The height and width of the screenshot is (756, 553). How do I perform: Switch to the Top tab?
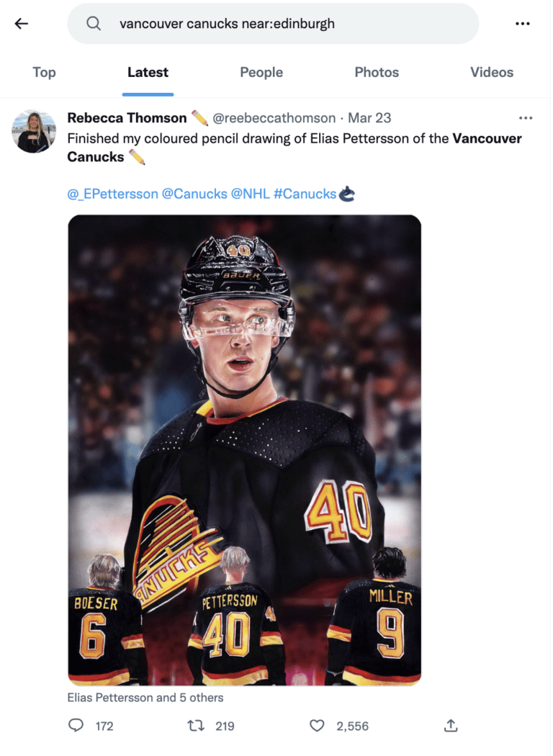[44, 72]
